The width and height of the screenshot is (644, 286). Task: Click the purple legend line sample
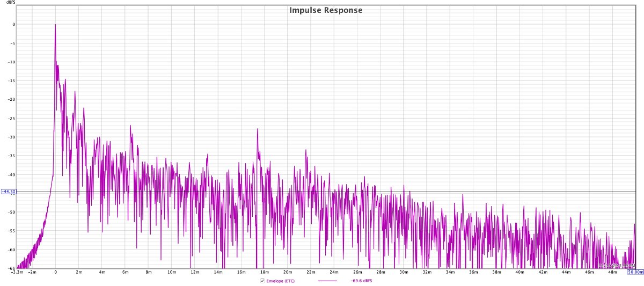[327, 281]
